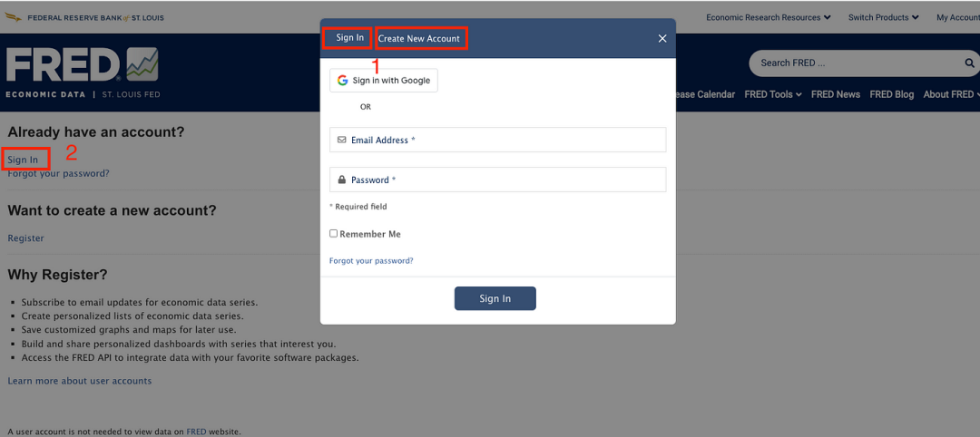Click the page's Sign In link

coord(23,160)
